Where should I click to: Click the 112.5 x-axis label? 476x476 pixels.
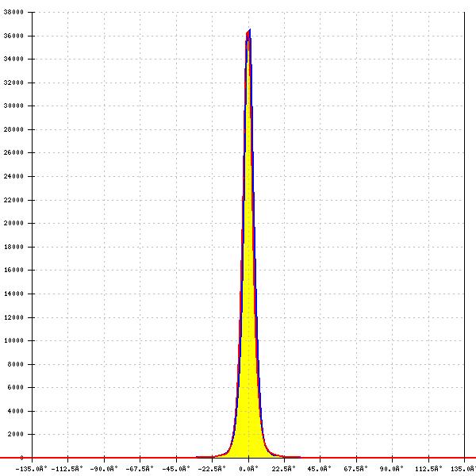coord(428,469)
